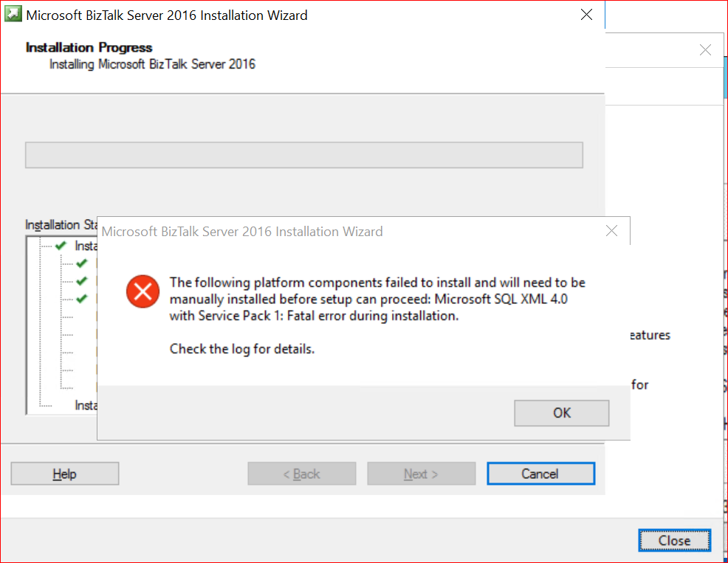Click the Close button at bottom right
The width and height of the screenshot is (728, 563).
(x=674, y=540)
